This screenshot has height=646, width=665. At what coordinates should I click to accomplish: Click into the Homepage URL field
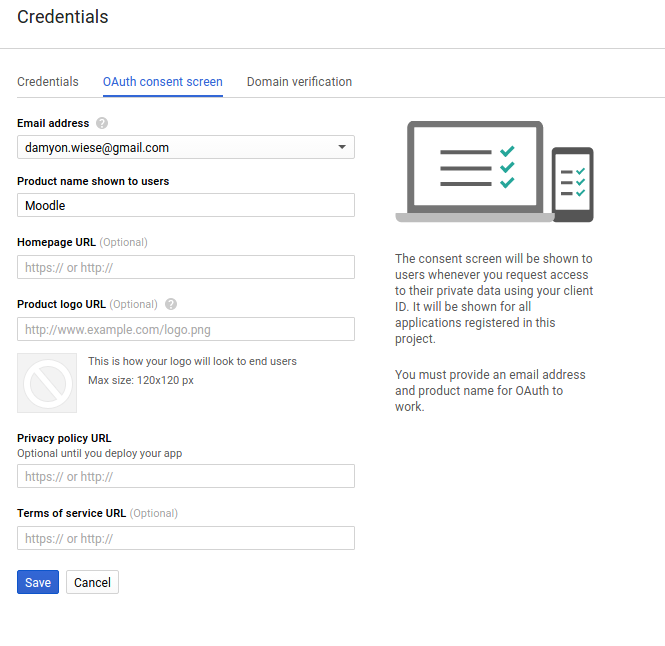[186, 267]
